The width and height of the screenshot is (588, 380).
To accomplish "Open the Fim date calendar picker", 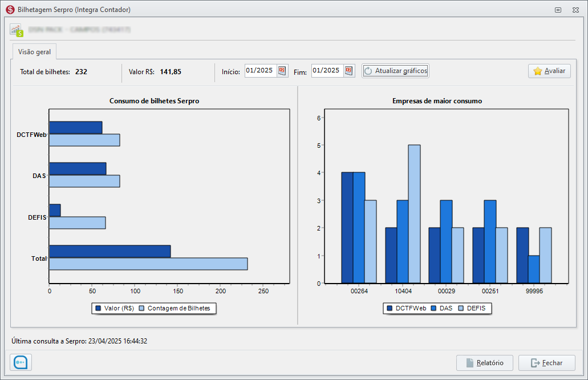I will (349, 71).
